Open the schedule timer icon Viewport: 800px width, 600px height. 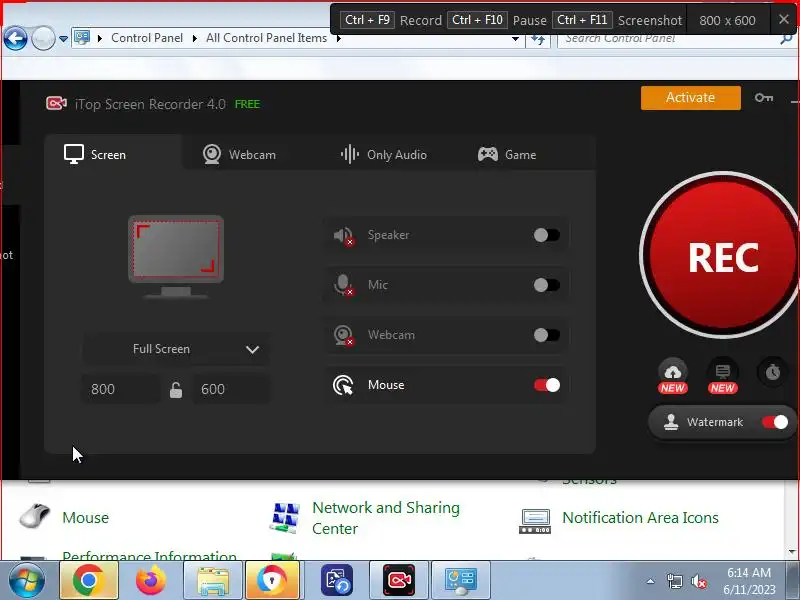click(x=772, y=372)
